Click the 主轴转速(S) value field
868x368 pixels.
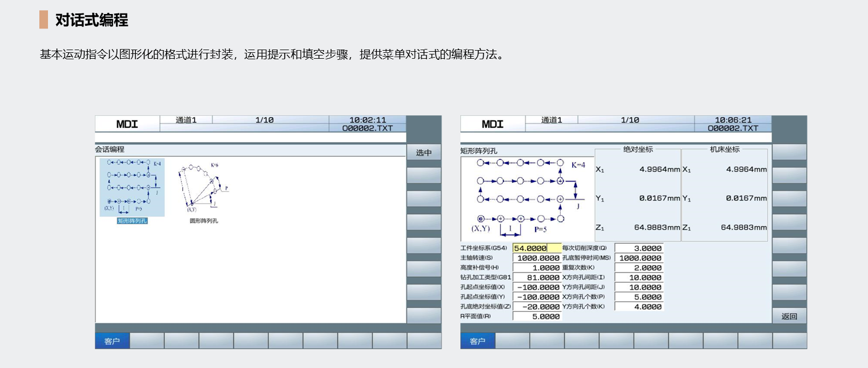pyautogui.click(x=536, y=258)
